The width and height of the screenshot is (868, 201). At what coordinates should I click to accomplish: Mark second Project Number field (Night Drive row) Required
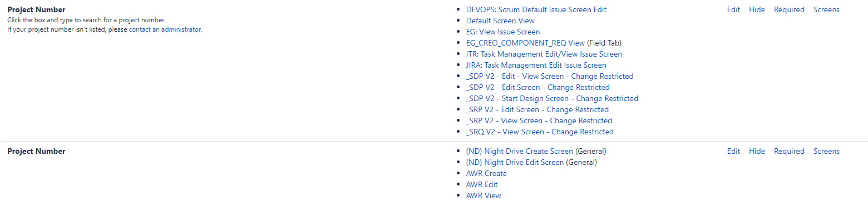789,151
